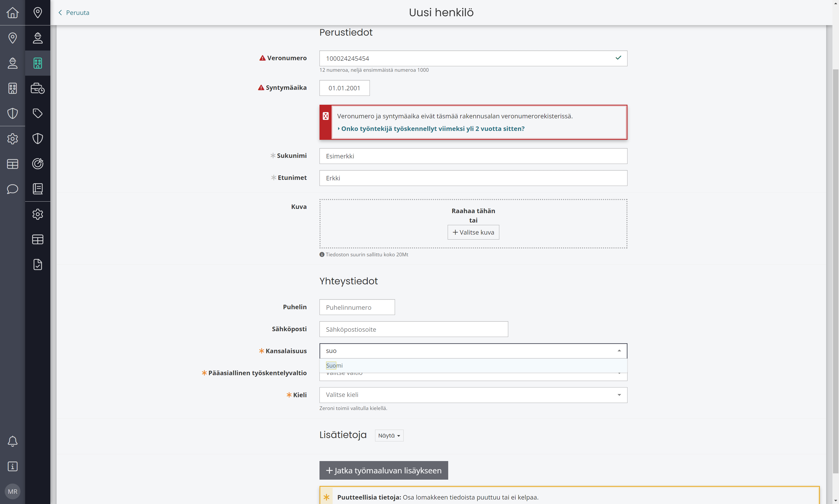Open the home icon in the sidebar
839x504 pixels.
tap(13, 13)
